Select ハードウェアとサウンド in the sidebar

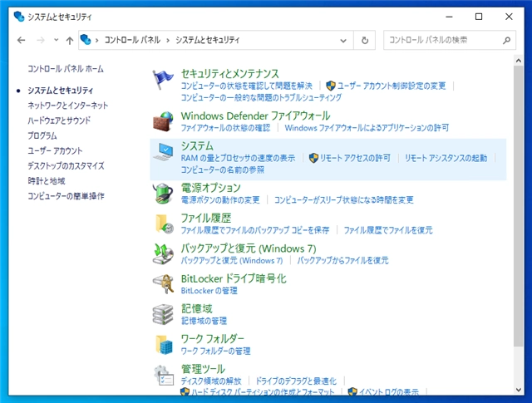59,120
